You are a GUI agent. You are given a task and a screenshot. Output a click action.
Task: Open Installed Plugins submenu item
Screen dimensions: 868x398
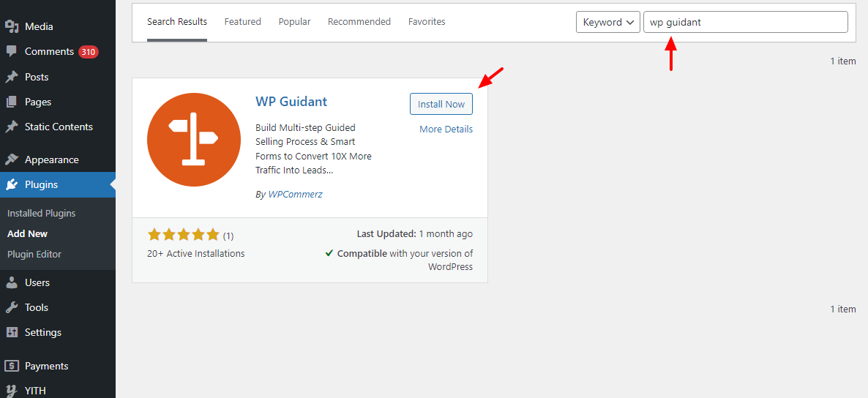coord(42,214)
